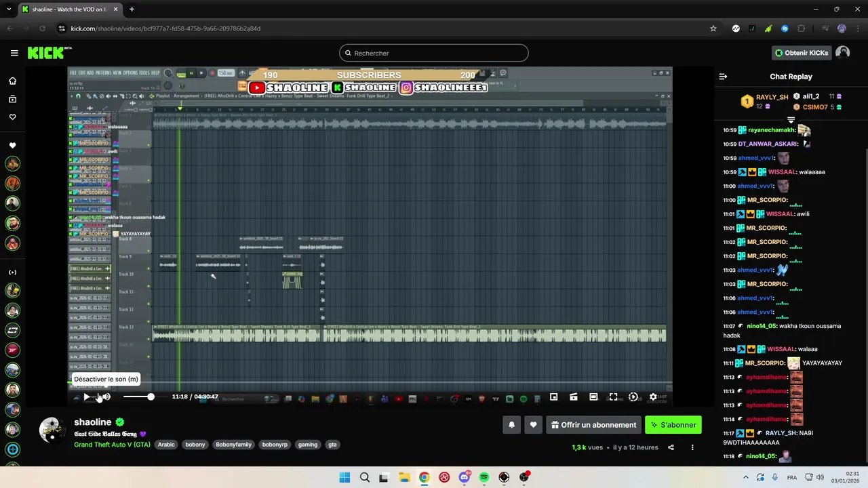Image resolution: width=868 pixels, height=488 pixels.
Task: Open Spotify from taskbar
Action: [484, 477]
